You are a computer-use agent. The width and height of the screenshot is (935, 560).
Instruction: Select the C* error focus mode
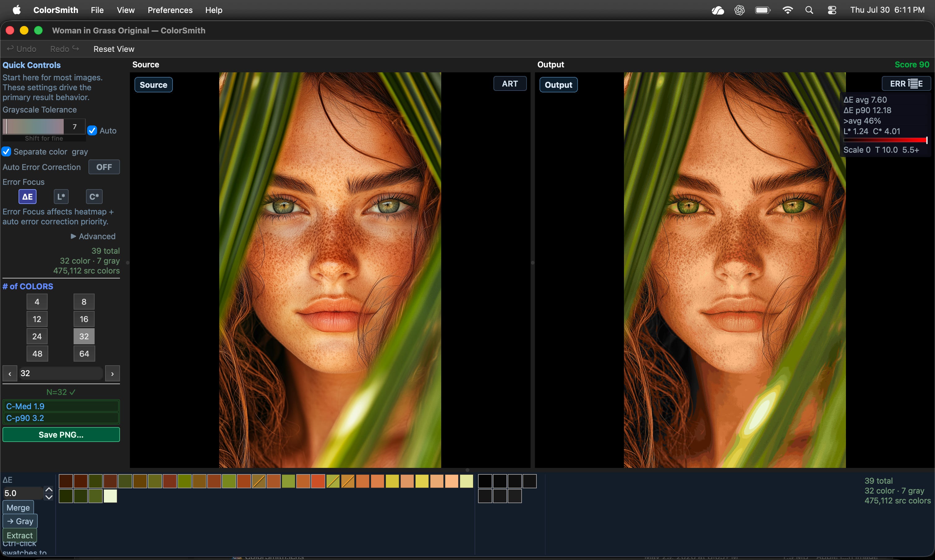(x=94, y=197)
